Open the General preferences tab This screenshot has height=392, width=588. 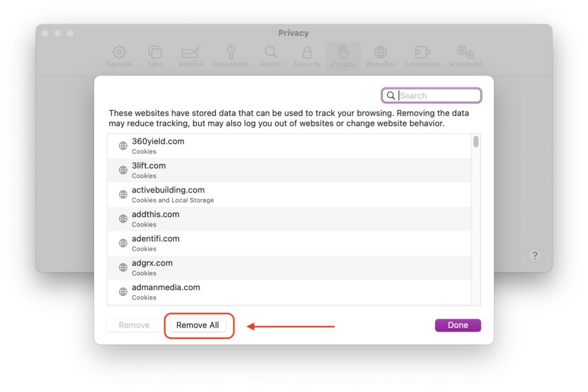click(x=119, y=56)
